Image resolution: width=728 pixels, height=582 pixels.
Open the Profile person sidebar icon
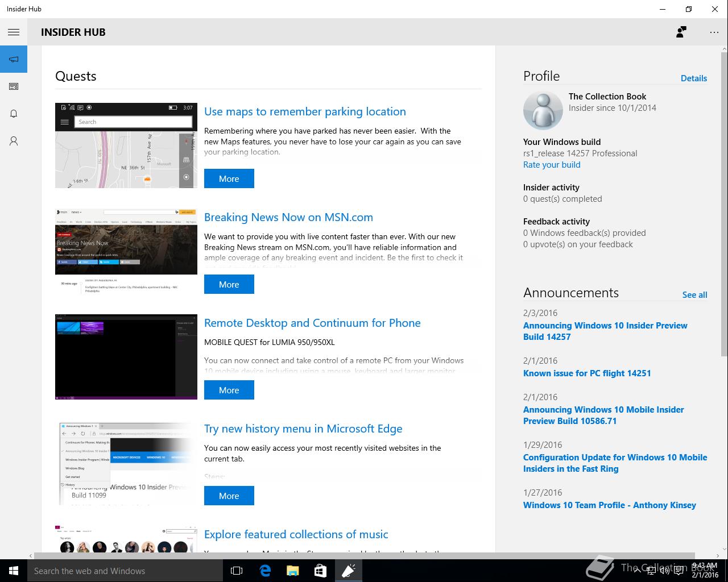pyautogui.click(x=14, y=141)
